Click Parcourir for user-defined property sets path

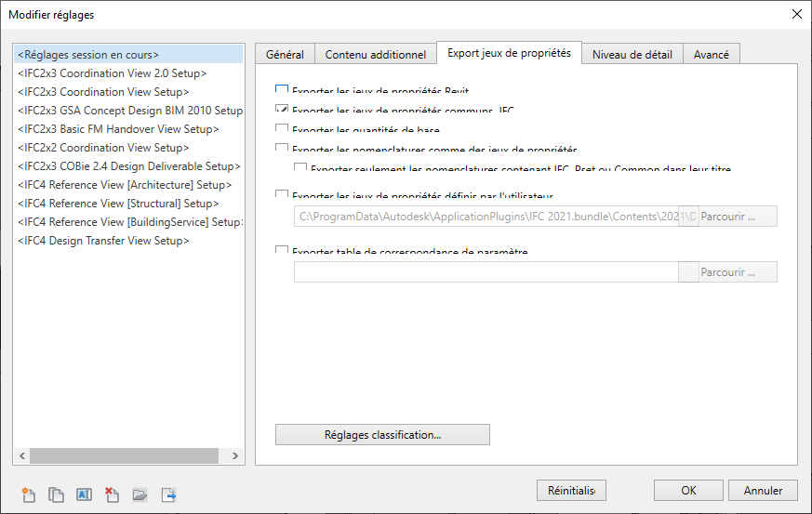point(727,217)
